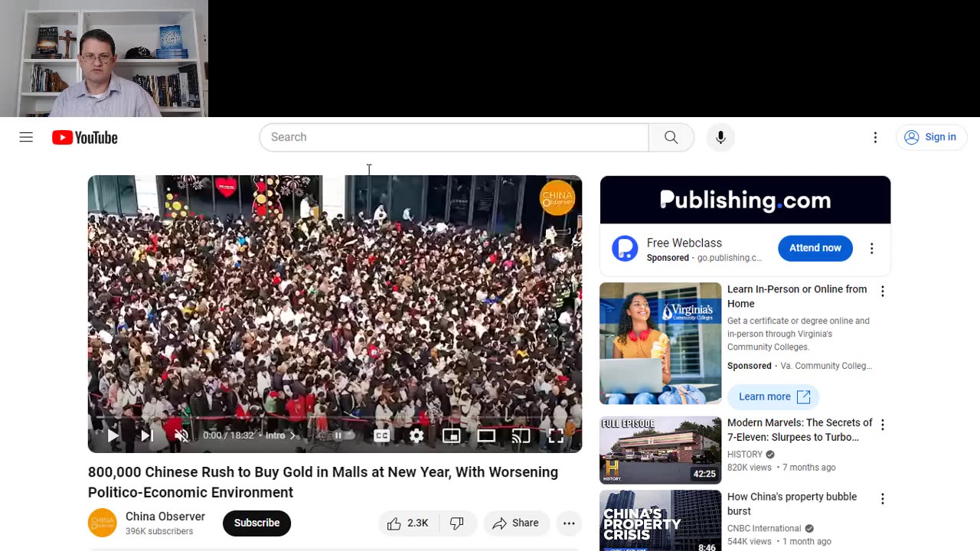Viewport: 980px width, 551px height.
Task: Open HISTORY channel name
Action: coord(745,454)
